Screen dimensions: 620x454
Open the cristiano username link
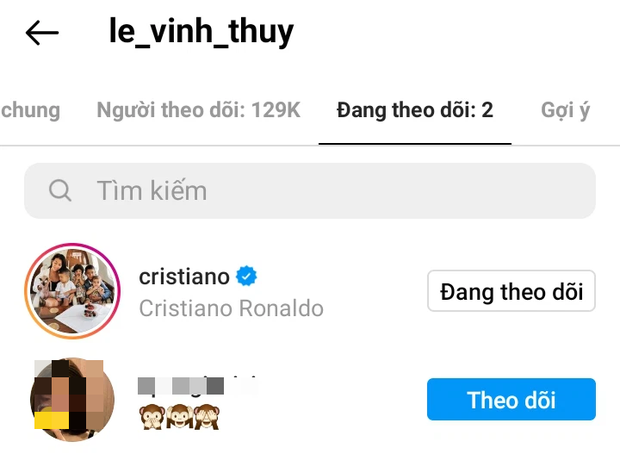point(184,276)
